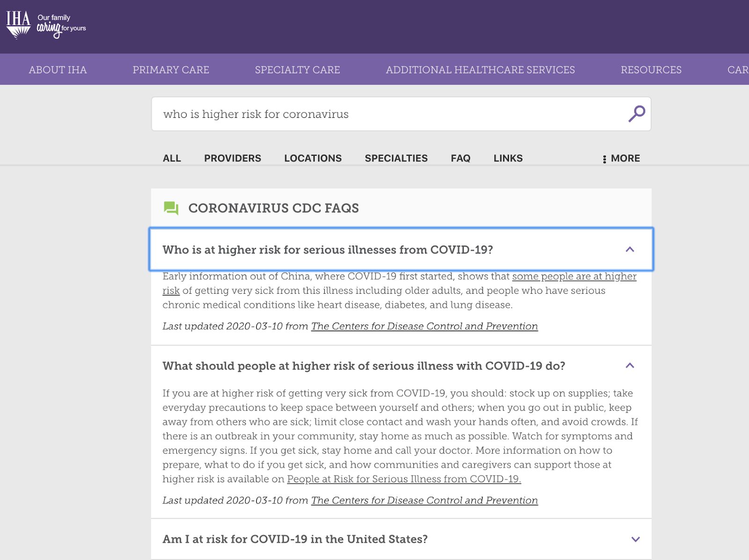Open the About IHA menu
The height and width of the screenshot is (560, 749).
pyautogui.click(x=58, y=70)
